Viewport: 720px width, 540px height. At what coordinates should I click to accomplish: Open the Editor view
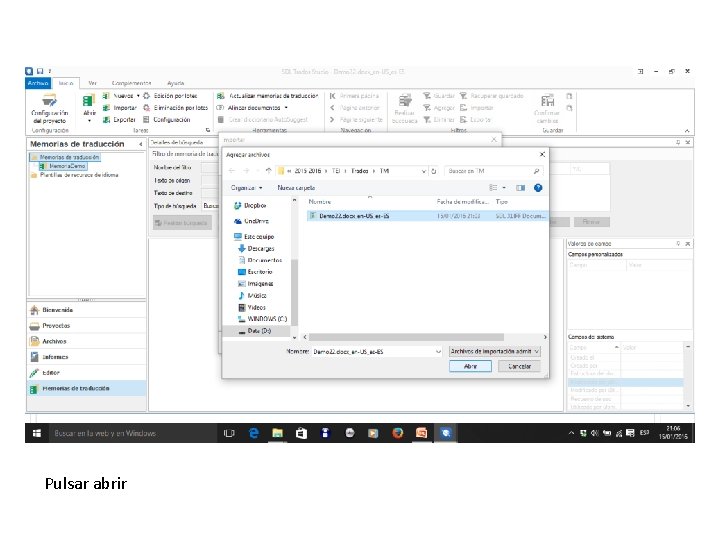tap(86, 372)
